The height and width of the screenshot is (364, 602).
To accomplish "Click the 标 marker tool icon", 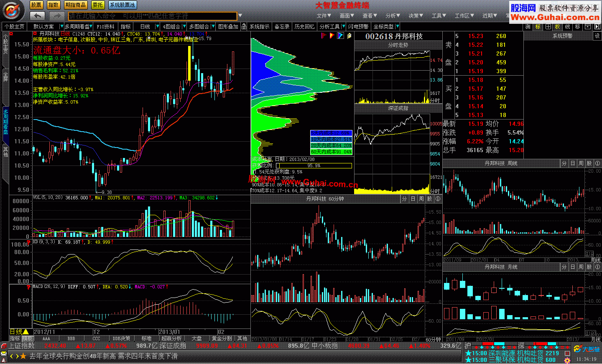I will point(538,26).
